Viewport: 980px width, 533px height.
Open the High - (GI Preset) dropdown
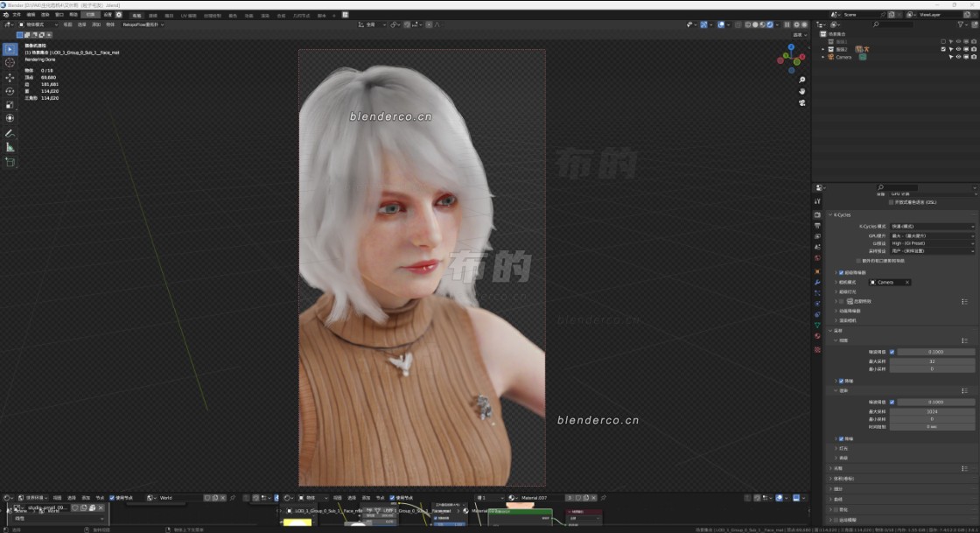coord(932,243)
